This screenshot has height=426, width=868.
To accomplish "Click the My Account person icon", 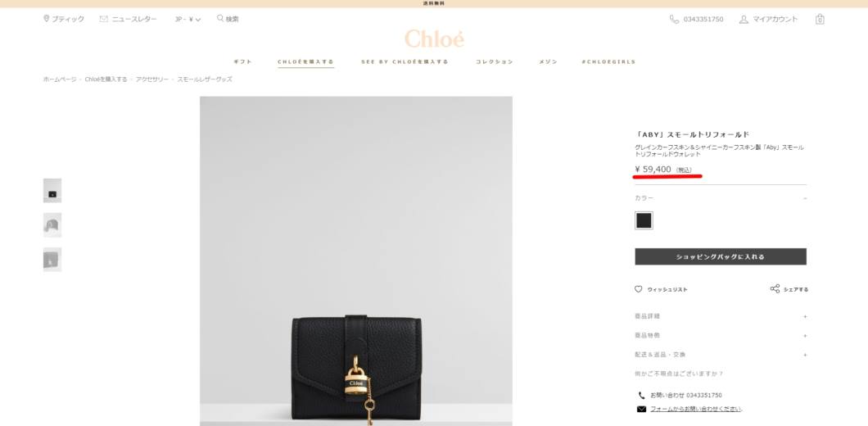I will click(x=744, y=20).
